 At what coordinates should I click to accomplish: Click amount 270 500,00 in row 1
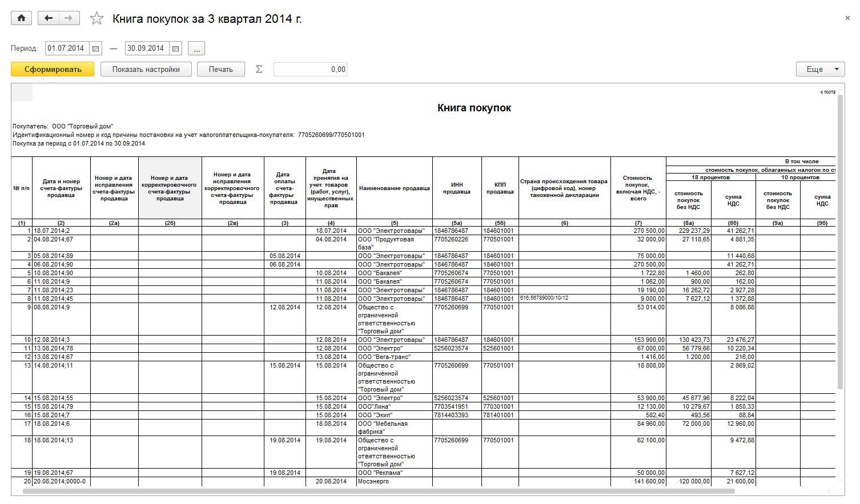[638, 231]
